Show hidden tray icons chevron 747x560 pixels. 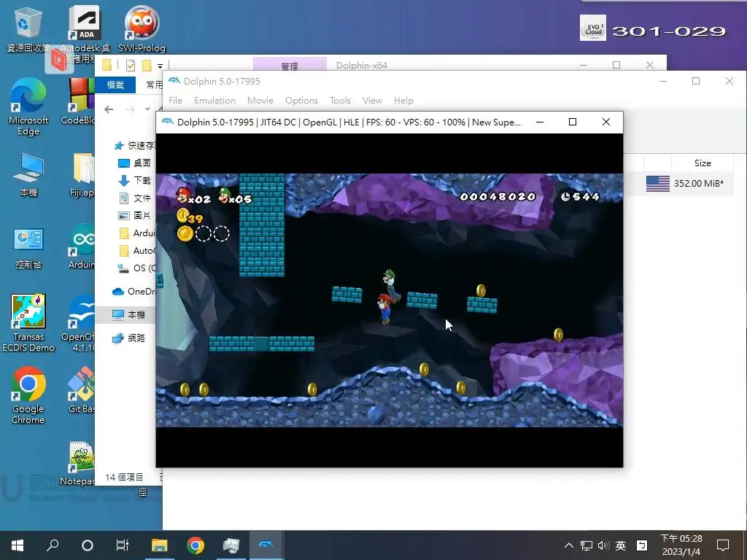569,545
